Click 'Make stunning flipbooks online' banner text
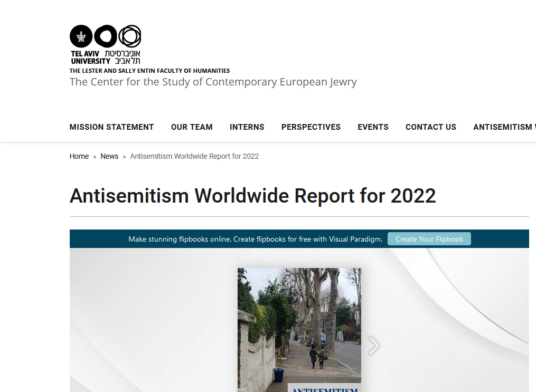 click(x=256, y=239)
